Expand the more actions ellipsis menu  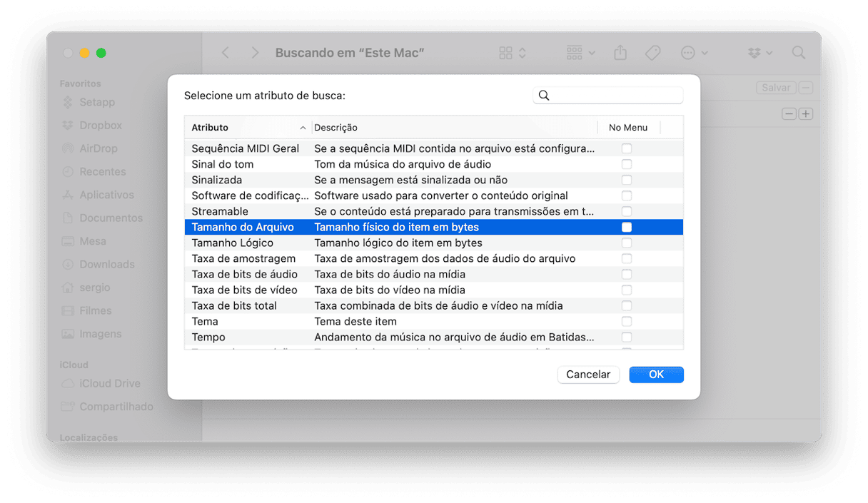(694, 53)
